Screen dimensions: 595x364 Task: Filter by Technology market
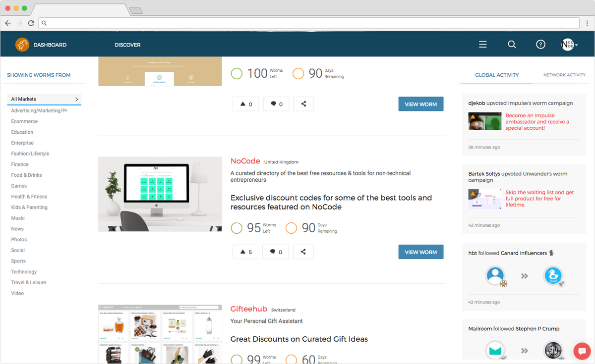tap(24, 272)
